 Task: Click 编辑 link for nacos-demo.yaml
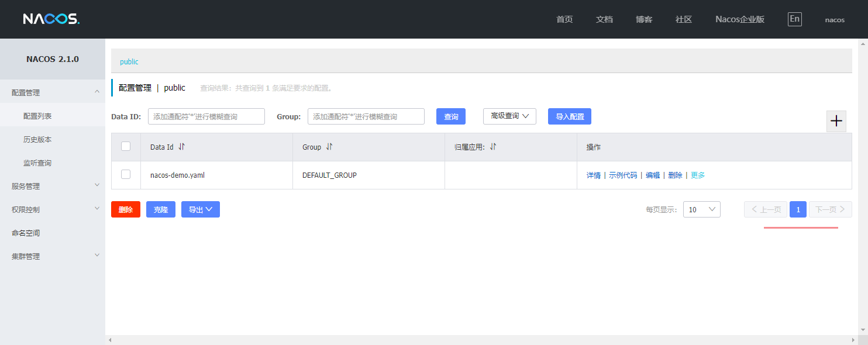tap(653, 175)
